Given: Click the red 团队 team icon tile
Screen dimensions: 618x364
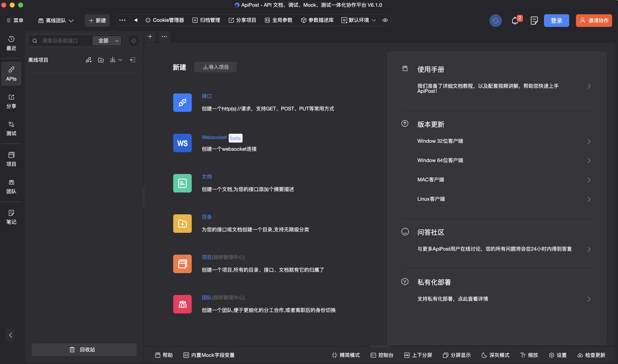Looking at the screenshot, I should (182, 304).
